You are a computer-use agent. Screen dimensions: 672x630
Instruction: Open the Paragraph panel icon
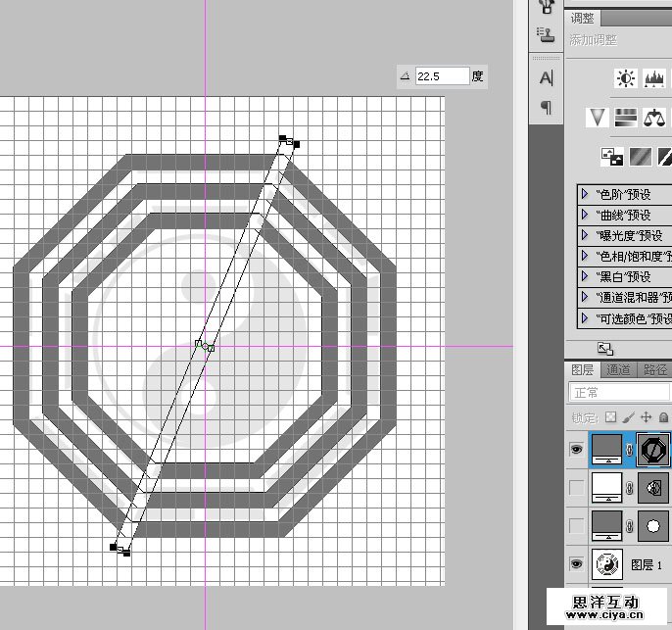(546, 108)
